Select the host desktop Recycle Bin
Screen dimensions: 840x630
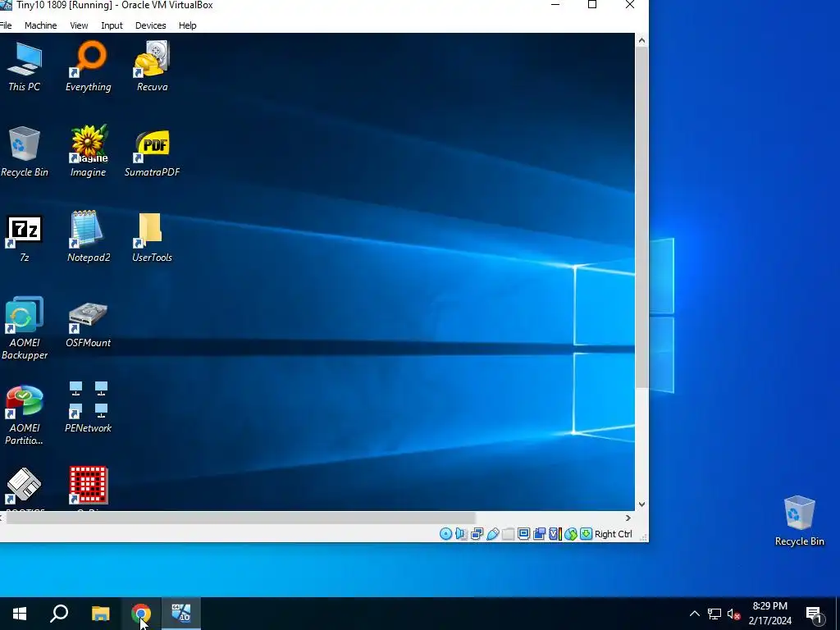point(799,521)
